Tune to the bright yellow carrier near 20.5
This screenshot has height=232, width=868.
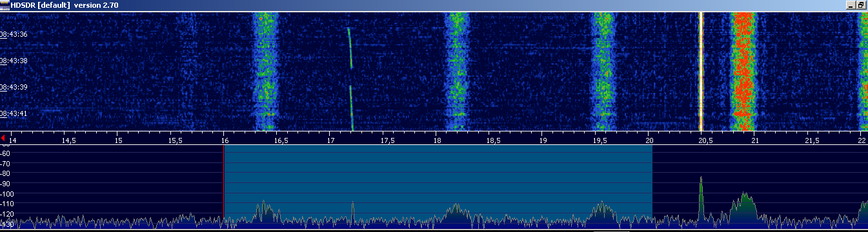(701, 71)
